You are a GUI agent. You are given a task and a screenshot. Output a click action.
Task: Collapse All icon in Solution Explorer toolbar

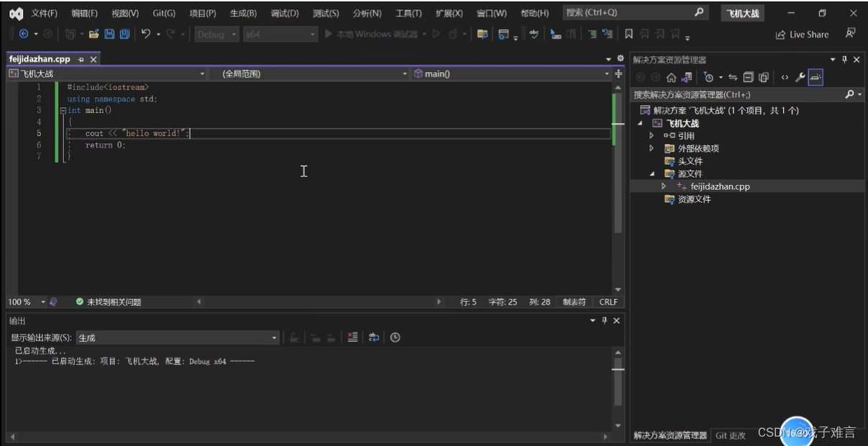pos(748,78)
